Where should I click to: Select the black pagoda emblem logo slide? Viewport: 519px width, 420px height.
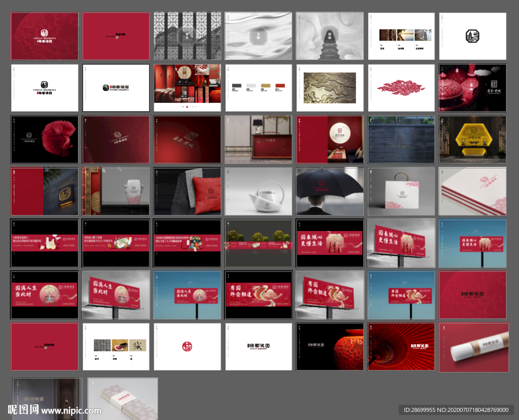pos(473,36)
